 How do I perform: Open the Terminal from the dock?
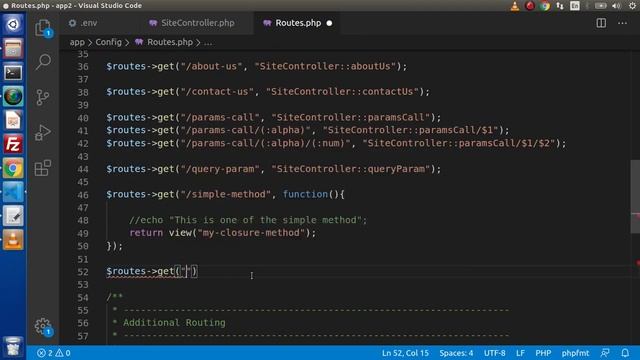pos(13,72)
